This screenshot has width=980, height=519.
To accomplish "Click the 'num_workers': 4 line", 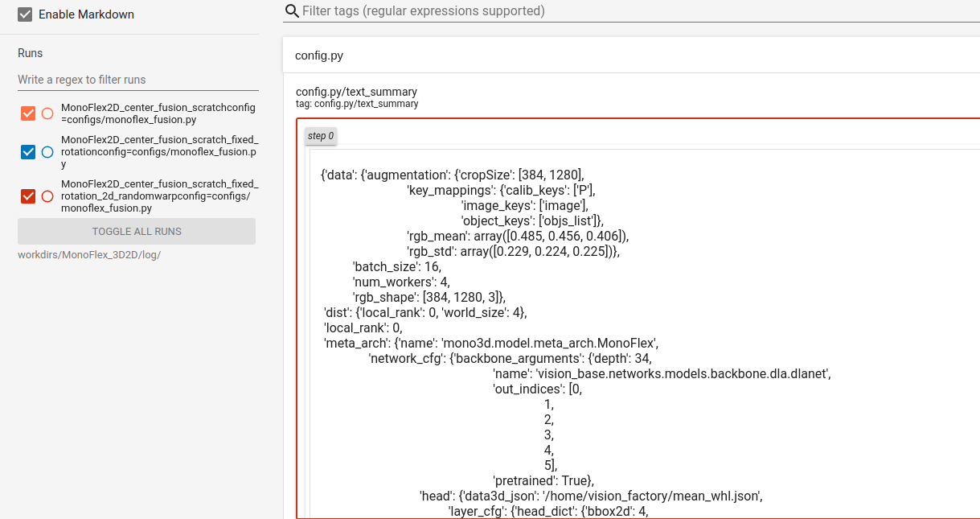I will click(x=401, y=282).
